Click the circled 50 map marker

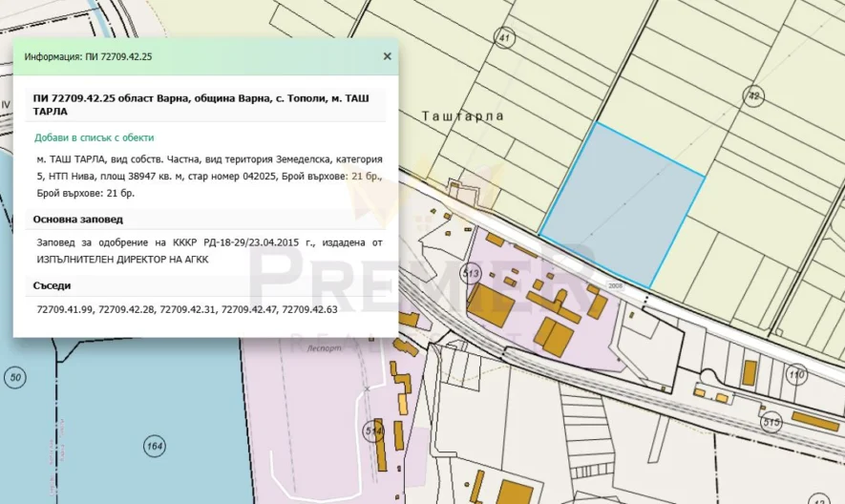pyautogui.click(x=14, y=378)
